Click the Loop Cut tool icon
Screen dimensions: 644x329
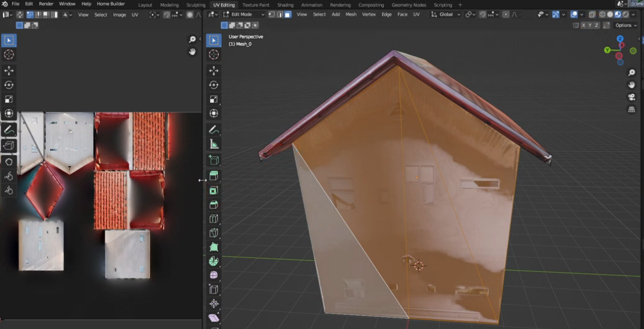pos(214,219)
